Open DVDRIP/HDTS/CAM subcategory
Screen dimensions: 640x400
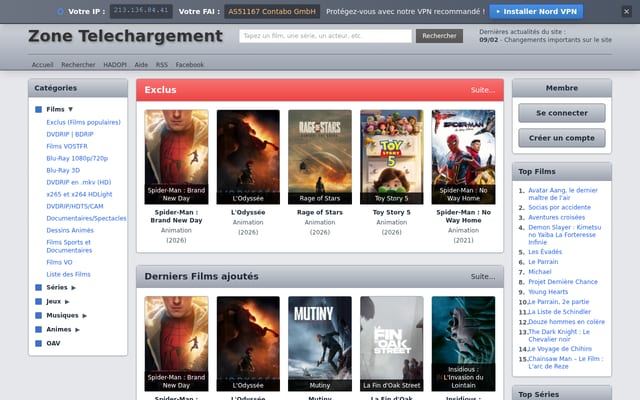click(75, 206)
